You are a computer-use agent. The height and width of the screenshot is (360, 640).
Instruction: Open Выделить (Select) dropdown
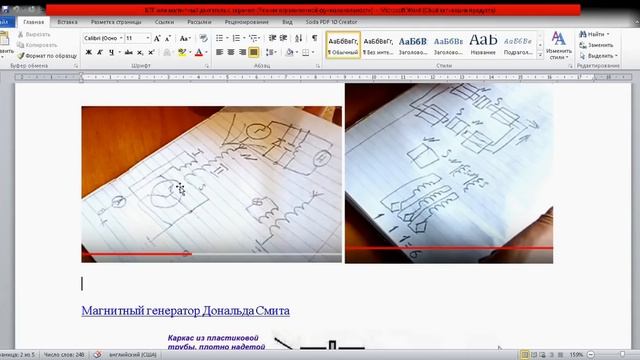(x=598, y=56)
